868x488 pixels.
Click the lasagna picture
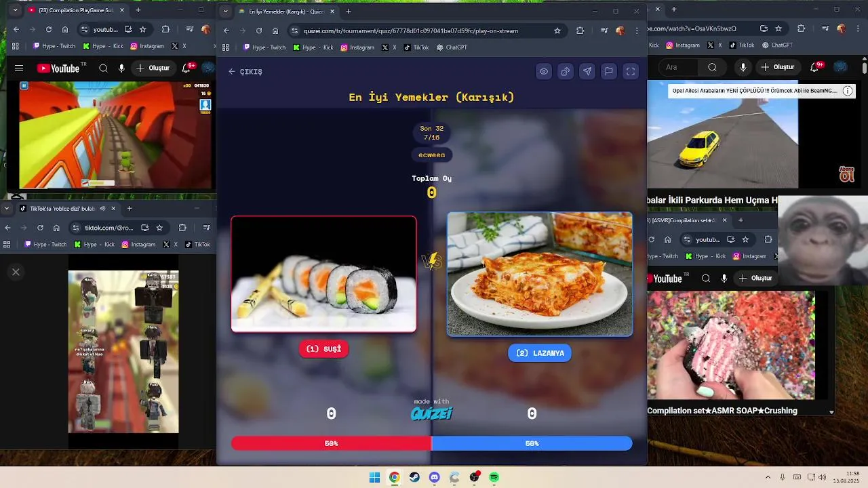(x=540, y=274)
